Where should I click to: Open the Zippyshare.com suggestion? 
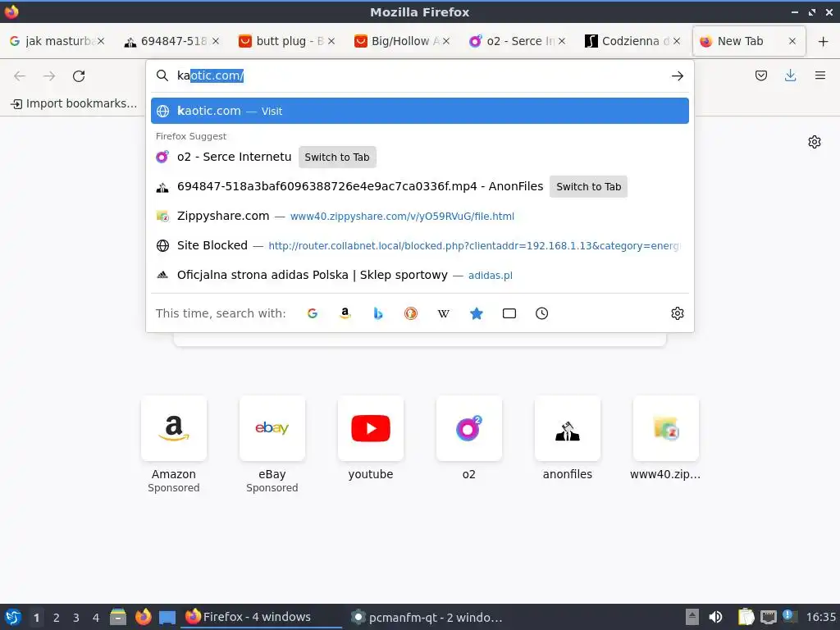tap(419, 216)
